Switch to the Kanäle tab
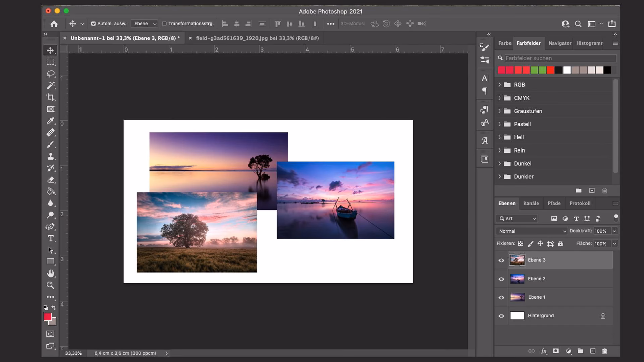 pyautogui.click(x=531, y=203)
